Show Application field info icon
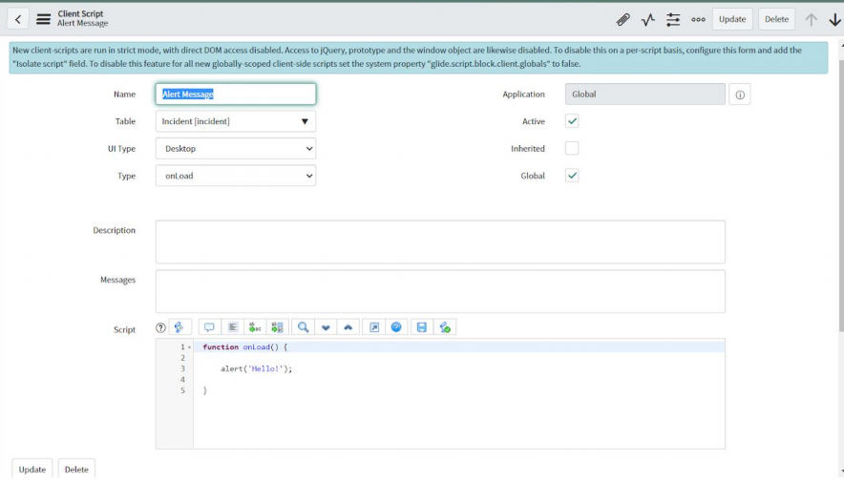This screenshot has height=504, width=844. coord(740,94)
